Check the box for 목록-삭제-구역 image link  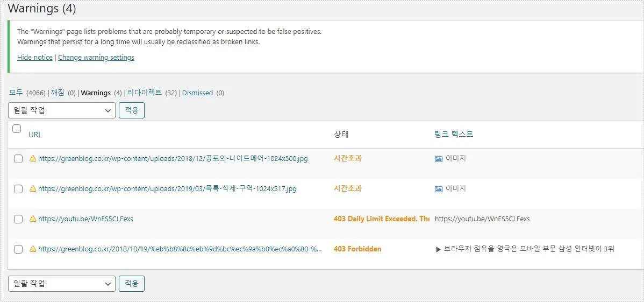[x=18, y=189]
